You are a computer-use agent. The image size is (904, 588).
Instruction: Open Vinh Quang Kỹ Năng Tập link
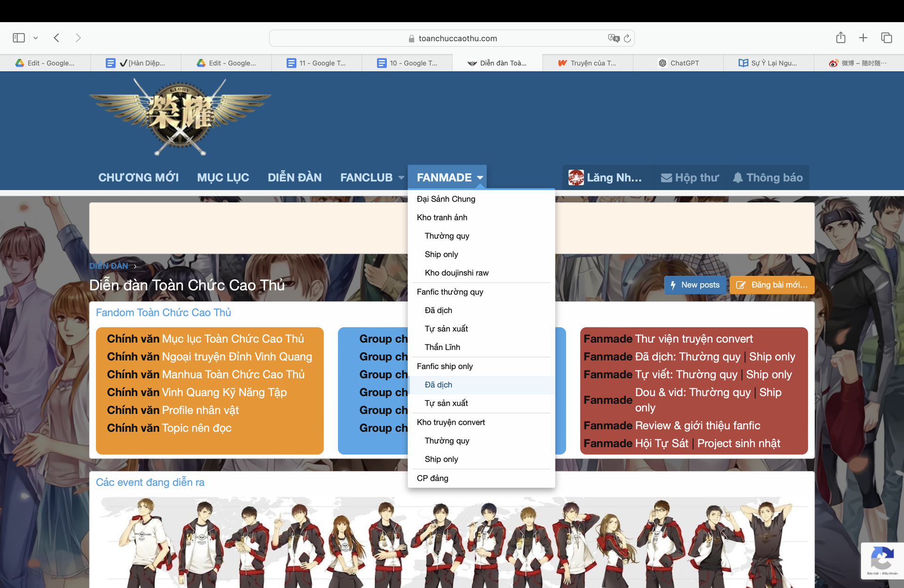[x=224, y=393]
